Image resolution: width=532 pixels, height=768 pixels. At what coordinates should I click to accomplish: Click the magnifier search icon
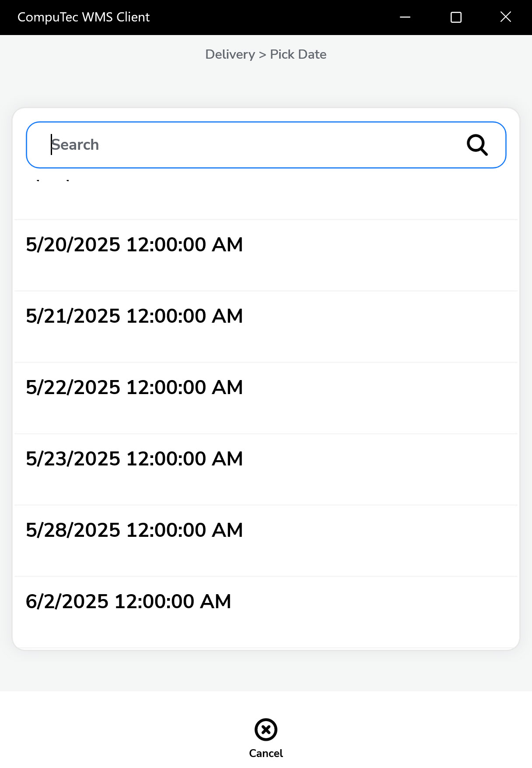tap(477, 145)
